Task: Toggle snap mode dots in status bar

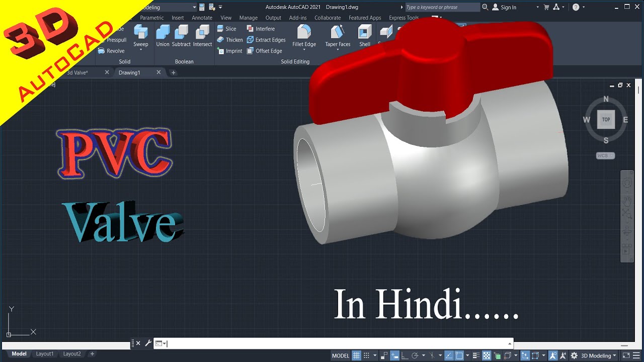Action: click(366, 355)
